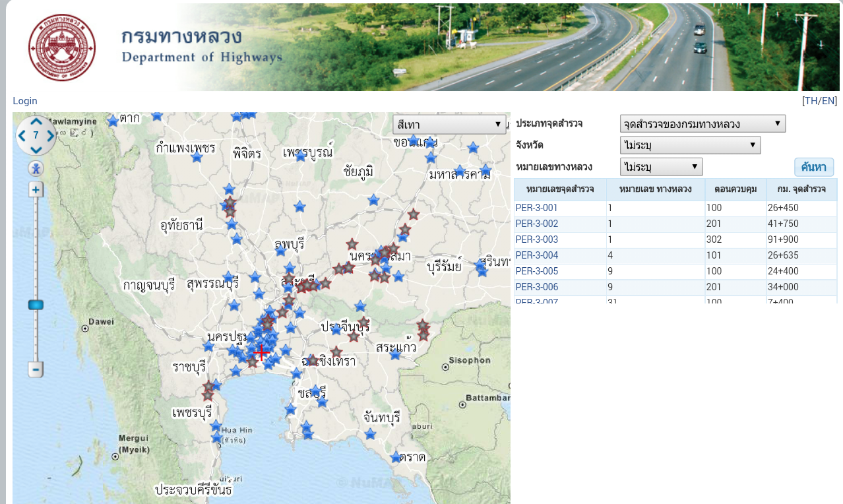843x504 pixels.
Task: Switch language via the TH/EN link
Action: (819, 101)
